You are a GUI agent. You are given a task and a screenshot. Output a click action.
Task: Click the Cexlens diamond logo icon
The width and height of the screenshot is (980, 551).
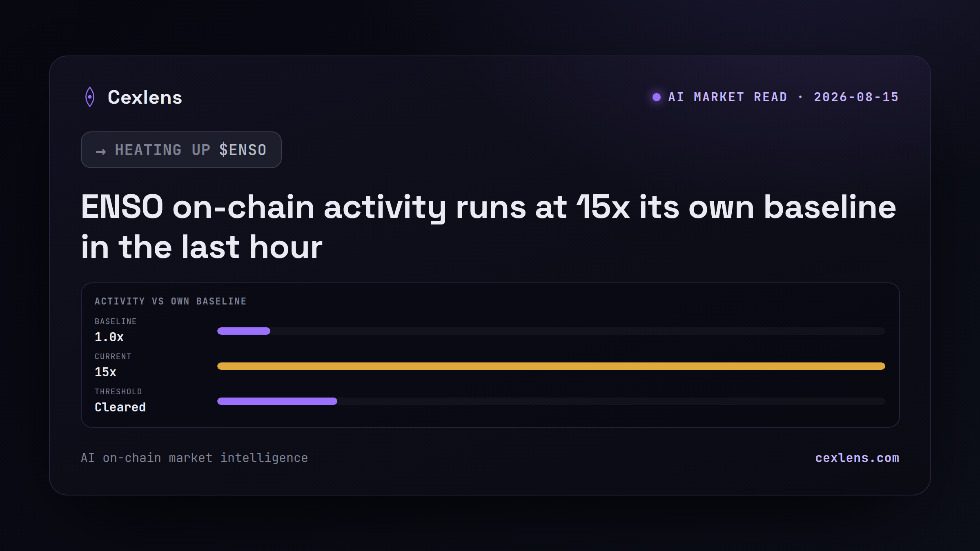pyautogui.click(x=90, y=97)
